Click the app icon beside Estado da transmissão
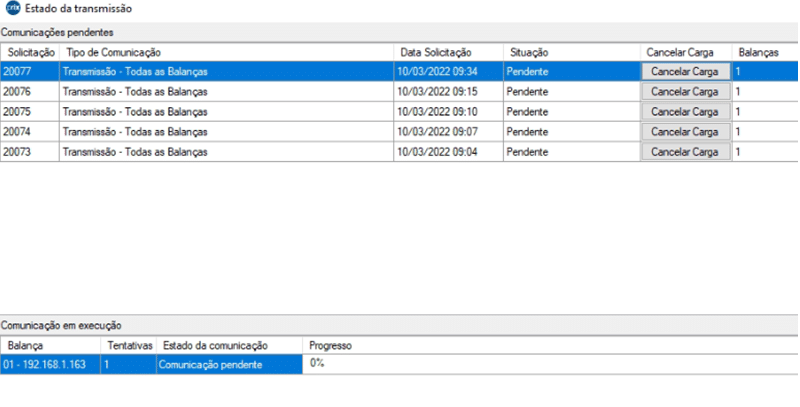Image resolution: width=800 pixels, height=407 pixels. point(12,9)
